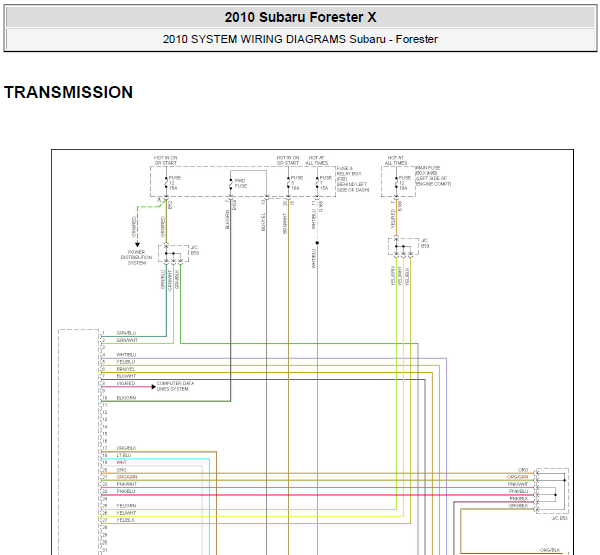This screenshot has height=555, width=600.
Task: Click the vertical "BRN/WHT" wire label
Action: coord(285,224)
